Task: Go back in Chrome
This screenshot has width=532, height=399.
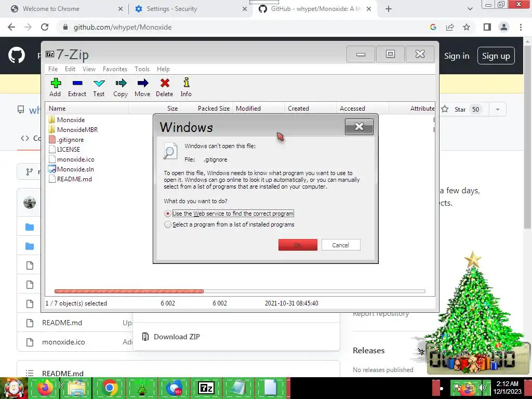Action: coord(11,27)
